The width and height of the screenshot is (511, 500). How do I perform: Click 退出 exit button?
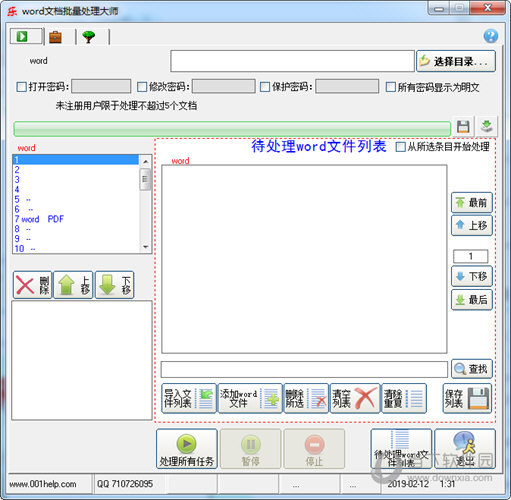tap(465, 449)
